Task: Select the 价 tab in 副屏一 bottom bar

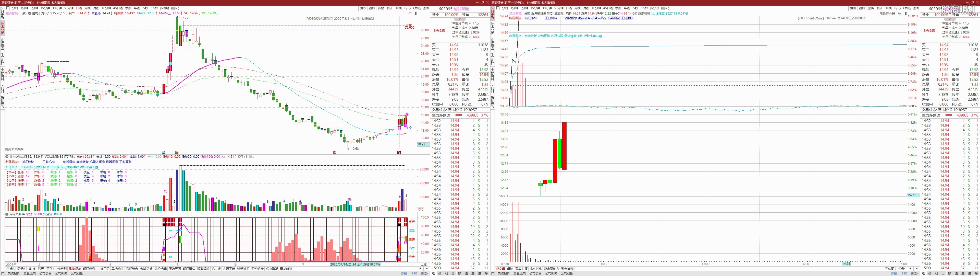Action: click(930, 273)
